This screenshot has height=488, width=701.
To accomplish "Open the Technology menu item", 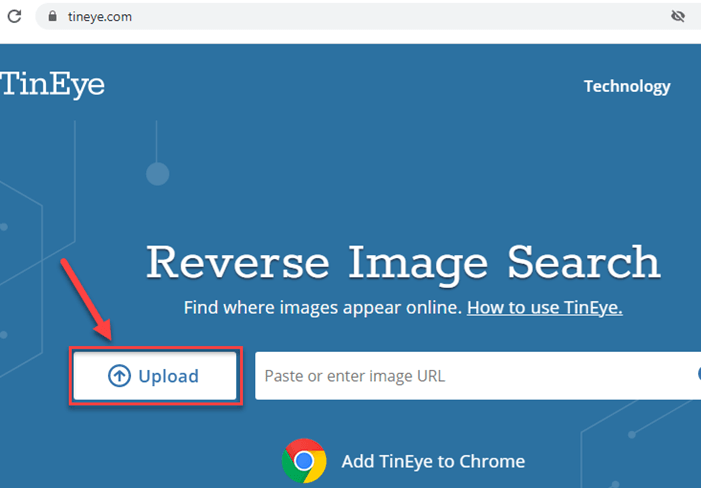I will (627, 86).
